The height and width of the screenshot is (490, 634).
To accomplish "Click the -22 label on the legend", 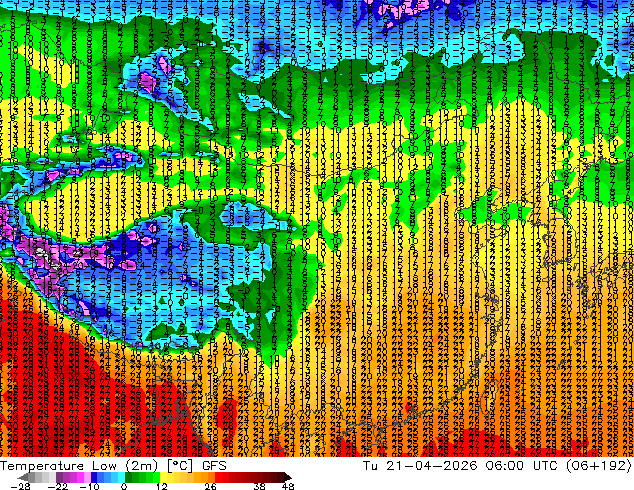I will point(57,486).
